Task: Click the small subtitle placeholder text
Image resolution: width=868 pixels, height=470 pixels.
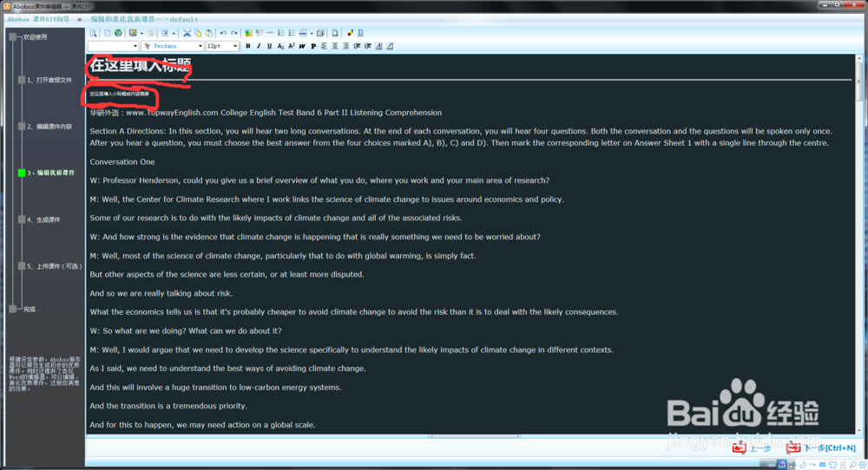Action: [120, 94]
